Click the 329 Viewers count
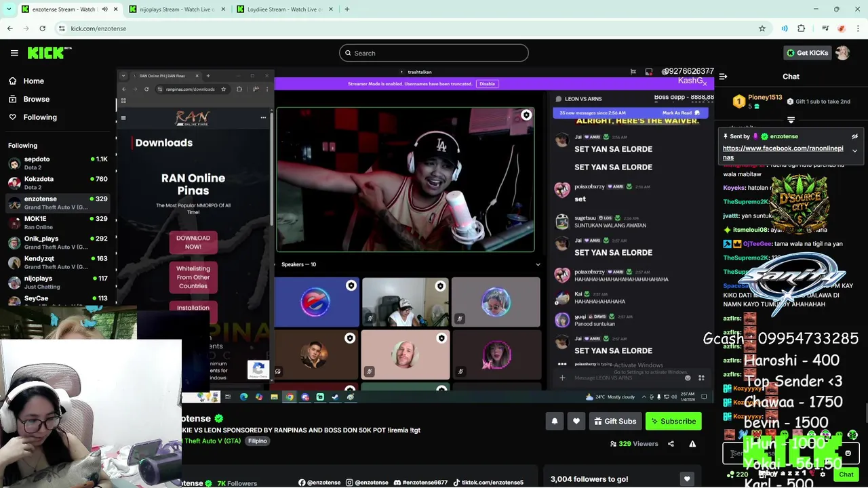 [634, 444]
